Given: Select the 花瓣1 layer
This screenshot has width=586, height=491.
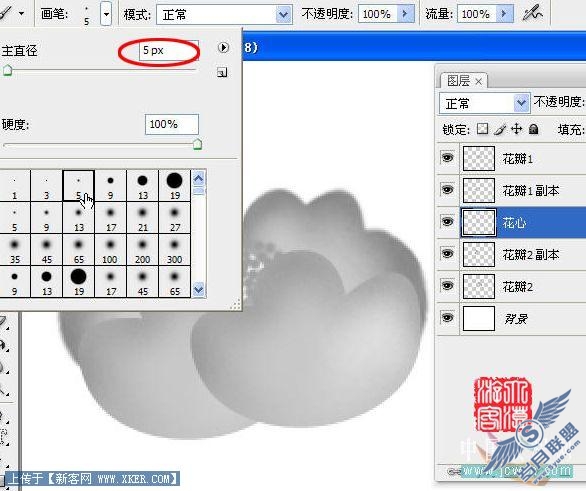Looking at the screenshot, I should point(522,158).
